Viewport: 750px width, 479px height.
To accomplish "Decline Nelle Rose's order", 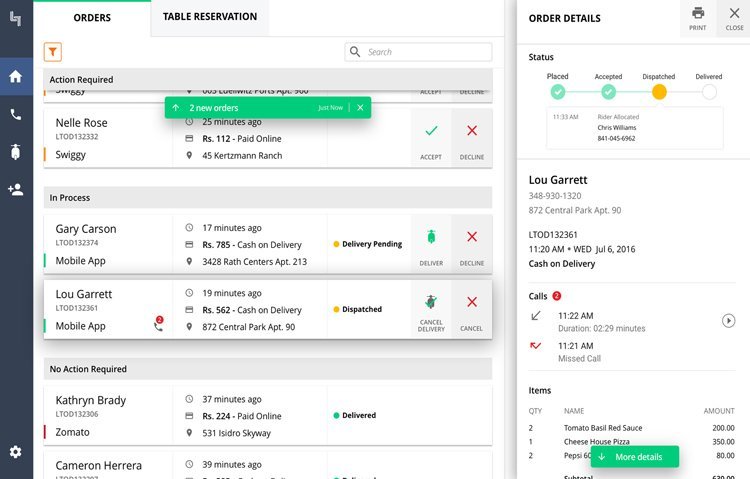I will click(472, 138).
